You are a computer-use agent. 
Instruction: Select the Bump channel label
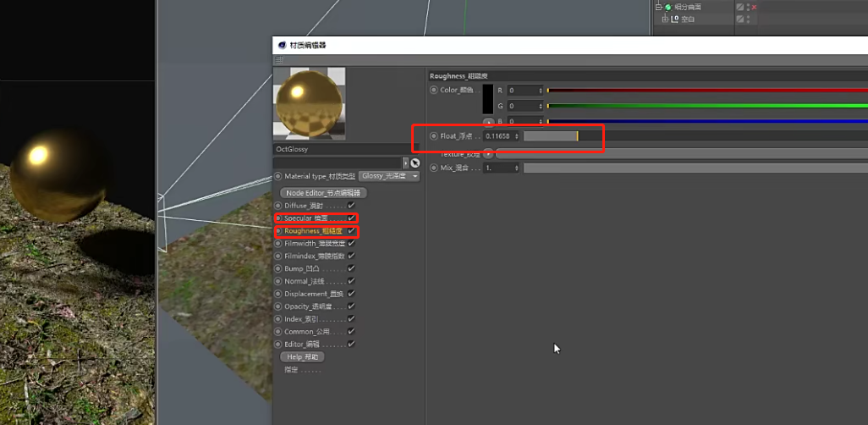point(302,268)
